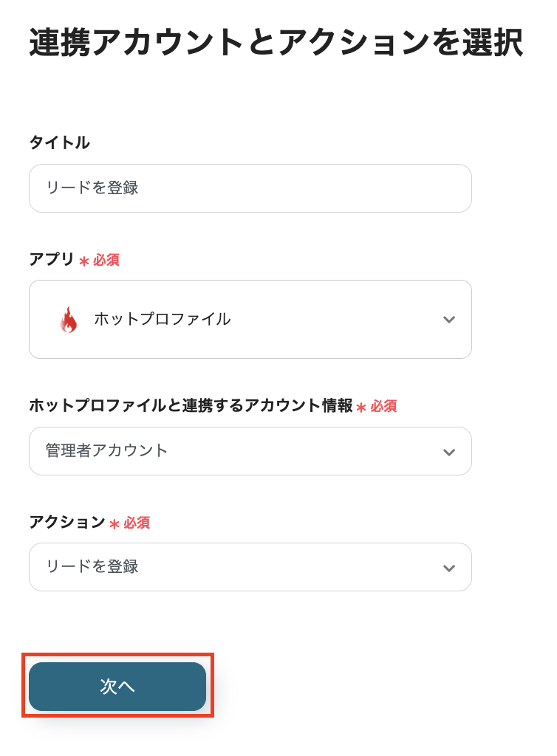557x756 pixels.
Task: Click the 連携アカウントとアクションを選択 heading
Action: coord(276,43)
